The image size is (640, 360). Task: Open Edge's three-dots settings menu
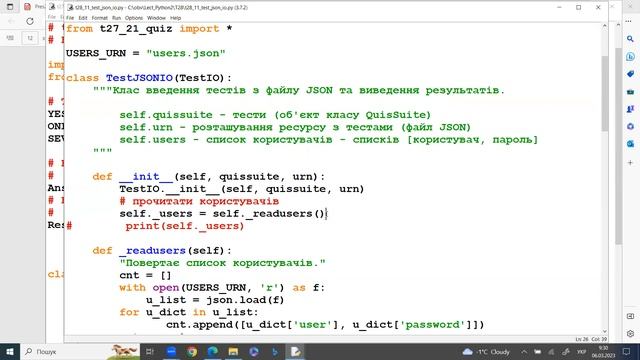tap(629, 21)
